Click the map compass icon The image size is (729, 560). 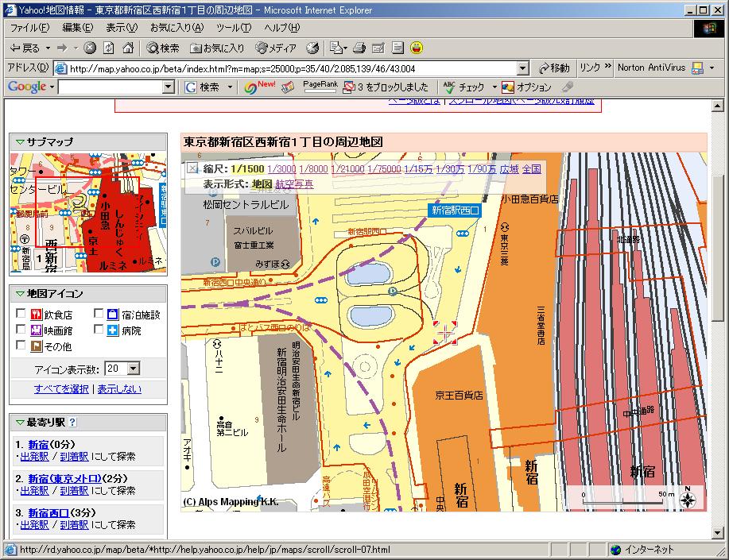(x=688, y=499)
